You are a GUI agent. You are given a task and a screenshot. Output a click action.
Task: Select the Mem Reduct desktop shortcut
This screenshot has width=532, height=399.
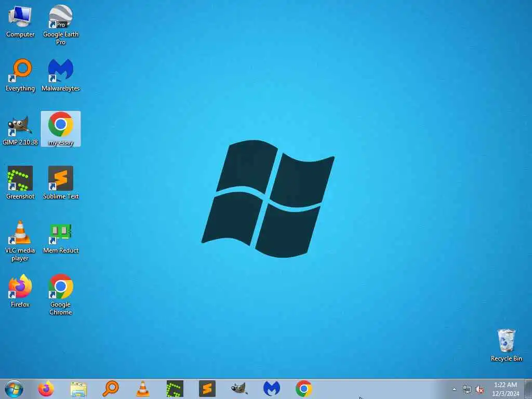click(61, 237)
